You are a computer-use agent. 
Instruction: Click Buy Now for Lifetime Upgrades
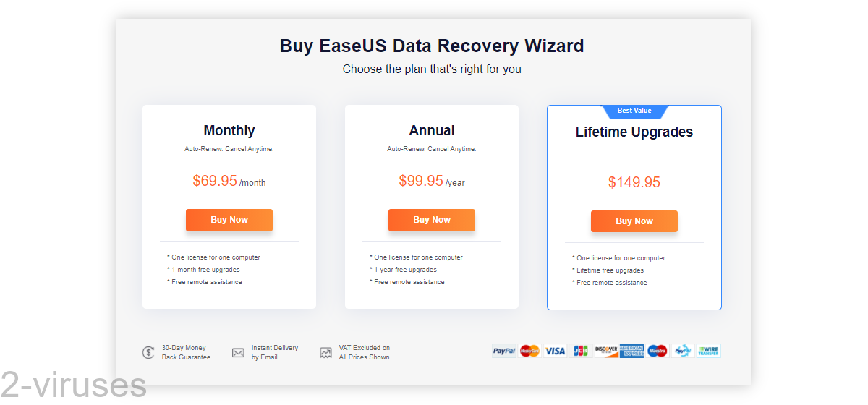[x=634, y=221]
